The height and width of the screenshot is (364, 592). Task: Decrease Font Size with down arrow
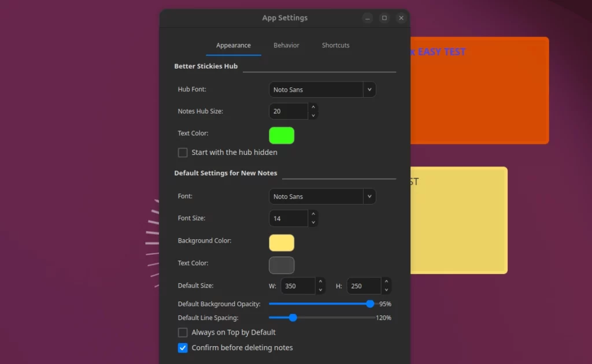(x=313, y=222)
